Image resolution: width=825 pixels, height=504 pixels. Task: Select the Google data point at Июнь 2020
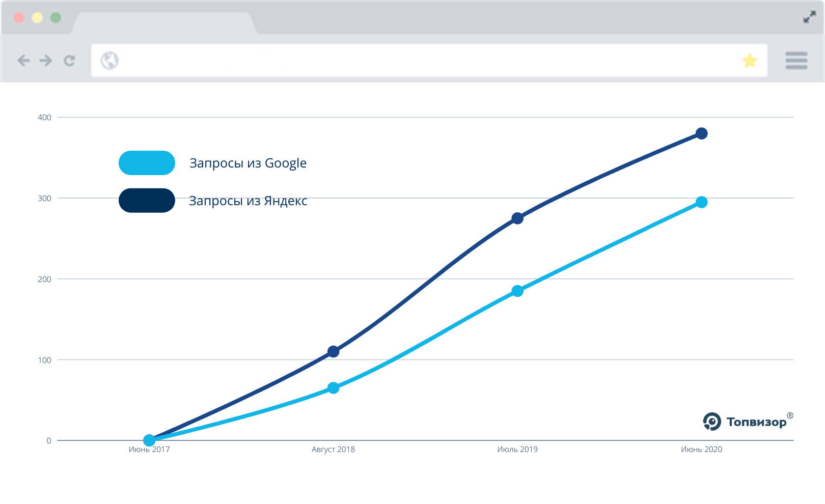(x=701, y=202)
